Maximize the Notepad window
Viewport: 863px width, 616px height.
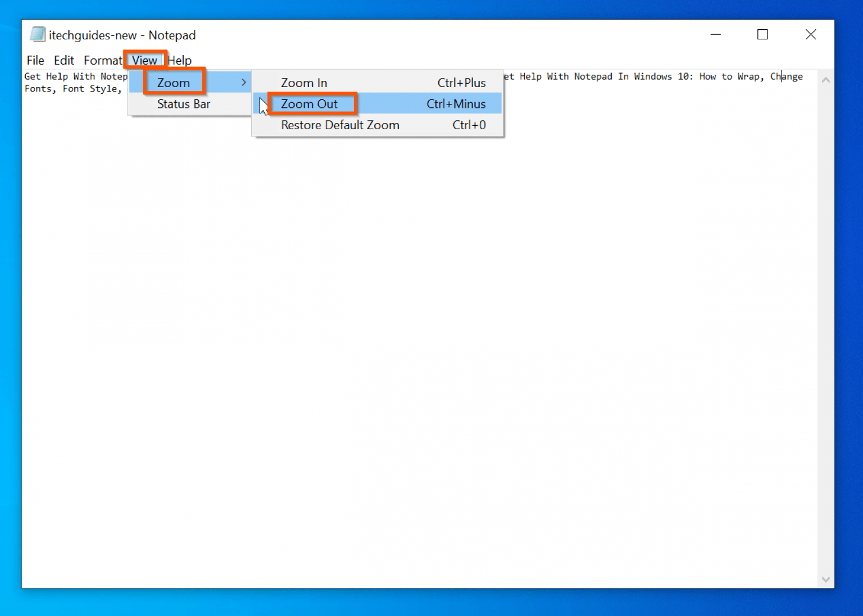pos(762,35)
